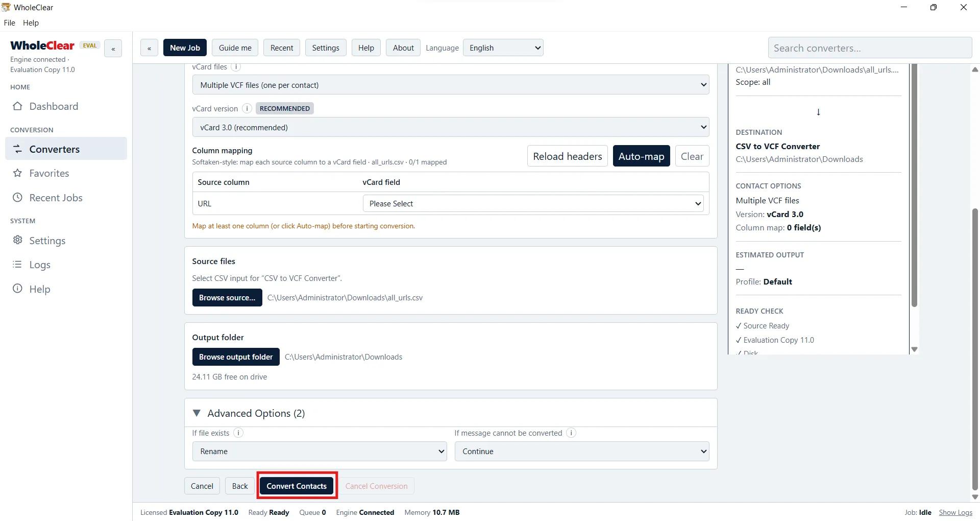
Task: Click 'Source Ready' in Ready Check
Action: click(763, 326)
